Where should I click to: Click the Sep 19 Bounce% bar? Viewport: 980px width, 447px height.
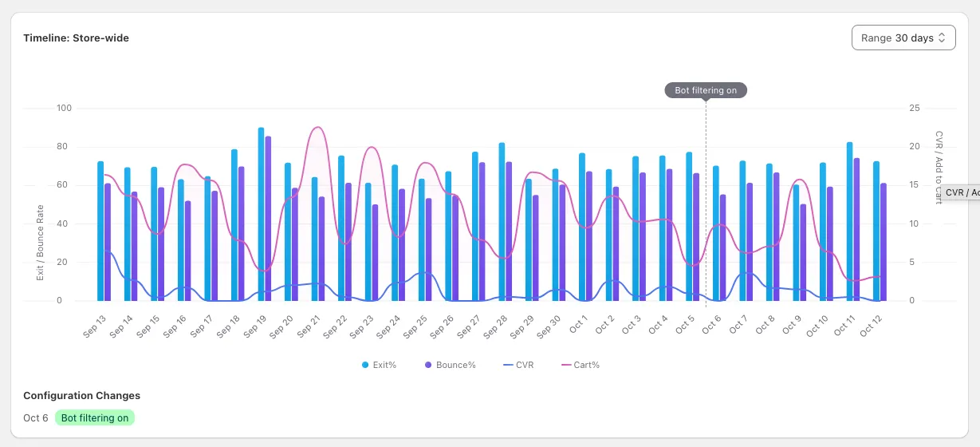point(268,218)
